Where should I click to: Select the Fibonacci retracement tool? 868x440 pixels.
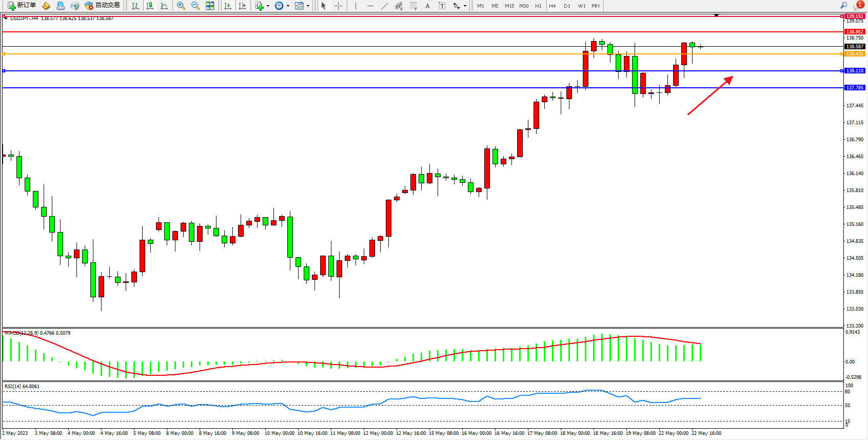[413, 6]
